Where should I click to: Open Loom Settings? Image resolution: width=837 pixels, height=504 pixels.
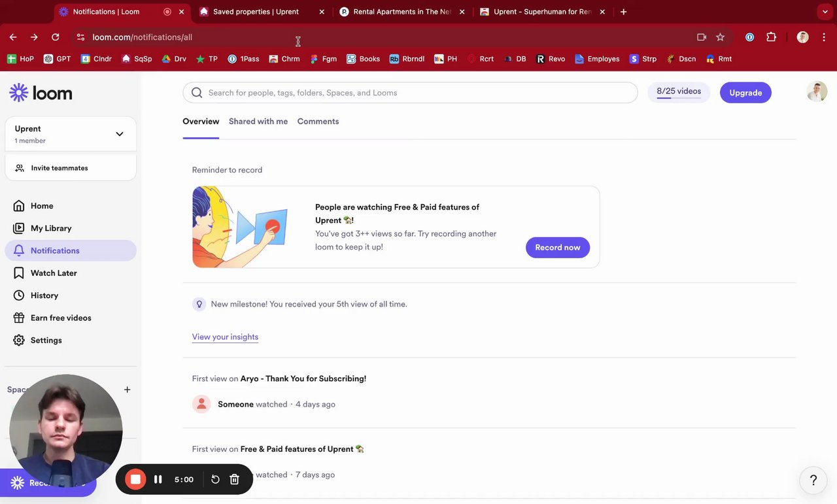pyautogui.click(x=46, y=341)
